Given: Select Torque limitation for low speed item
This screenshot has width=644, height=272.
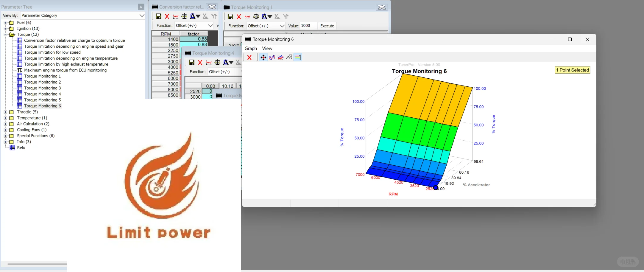Looking at the screenshot, I should pos(52,52).
